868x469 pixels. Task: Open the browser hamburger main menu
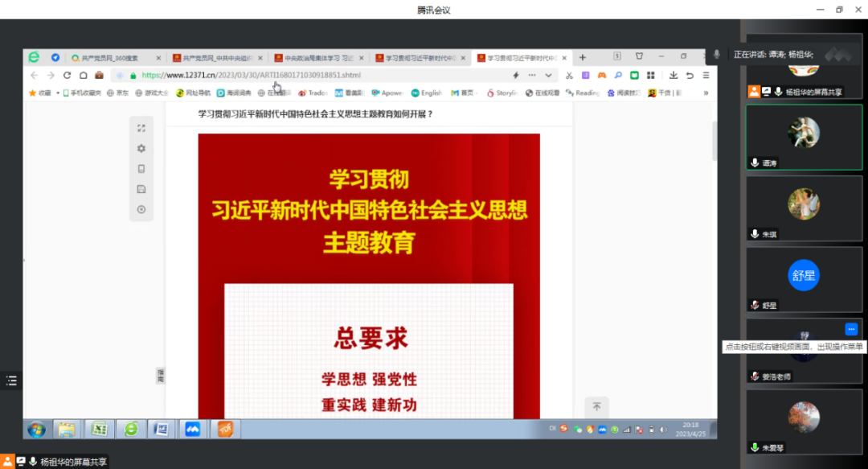click(x=706, y=75)
